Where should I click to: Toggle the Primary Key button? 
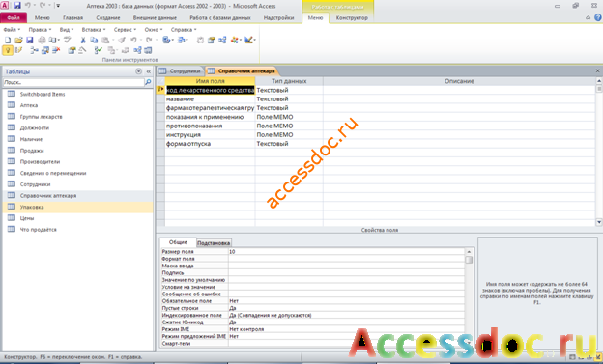[x=8, y=50]
